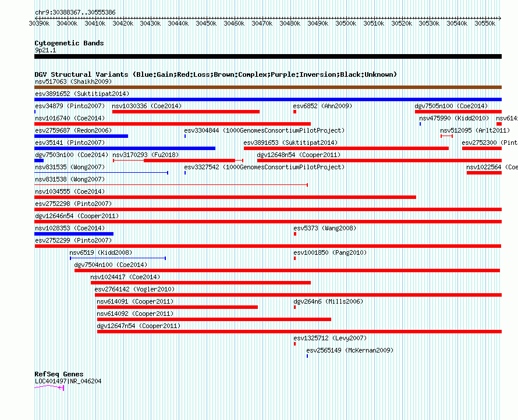Select red esv3891653 loss bar
This screenshot has height=420, width=518.
(x=346, y=148)
